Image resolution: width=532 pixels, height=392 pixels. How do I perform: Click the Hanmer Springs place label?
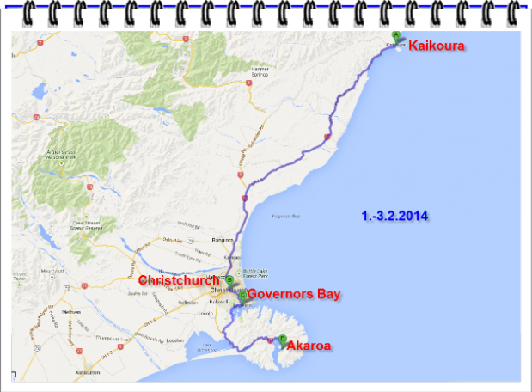point(260,71)
